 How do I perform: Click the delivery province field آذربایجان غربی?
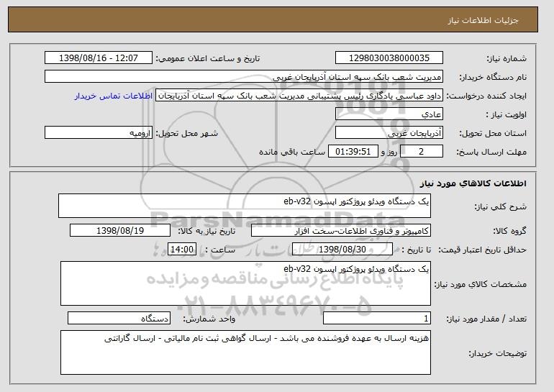389,133
